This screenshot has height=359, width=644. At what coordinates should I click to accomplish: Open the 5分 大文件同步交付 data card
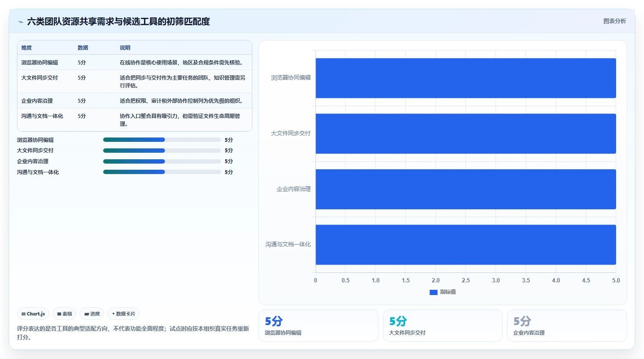click(x=443, y=325)
